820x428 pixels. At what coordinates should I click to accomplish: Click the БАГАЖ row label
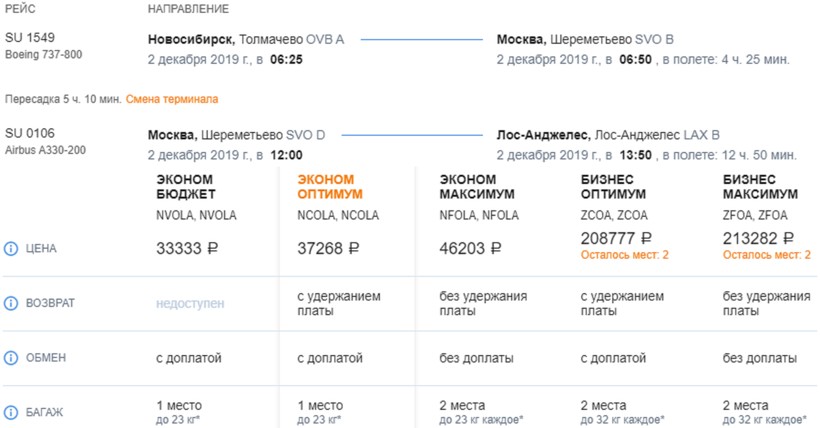[x=46, y=412]
